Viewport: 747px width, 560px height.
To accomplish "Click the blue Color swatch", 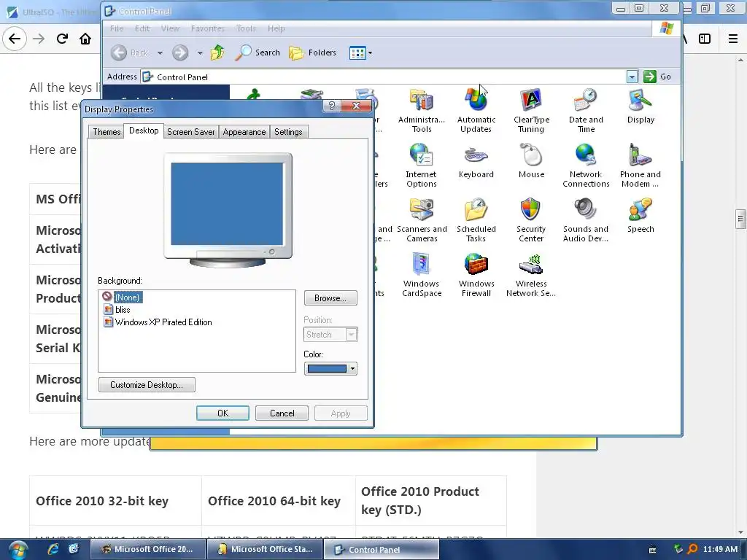I will pos(327,368).
